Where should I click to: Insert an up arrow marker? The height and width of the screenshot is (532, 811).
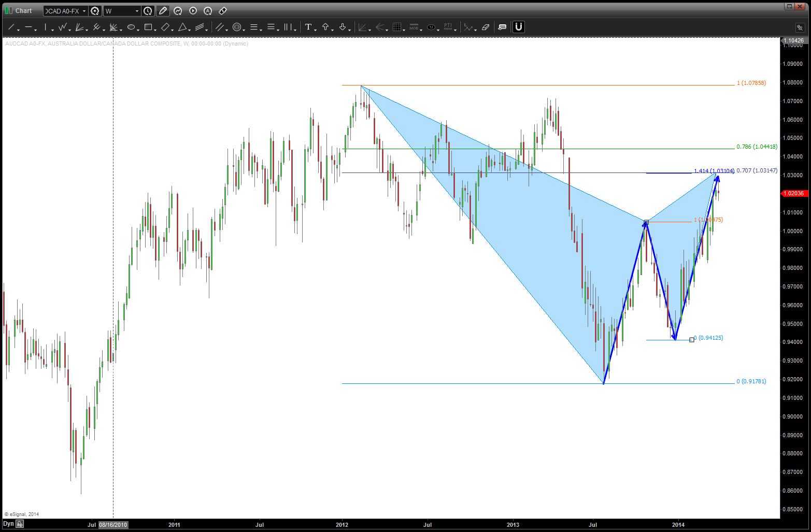pos(325,27)
